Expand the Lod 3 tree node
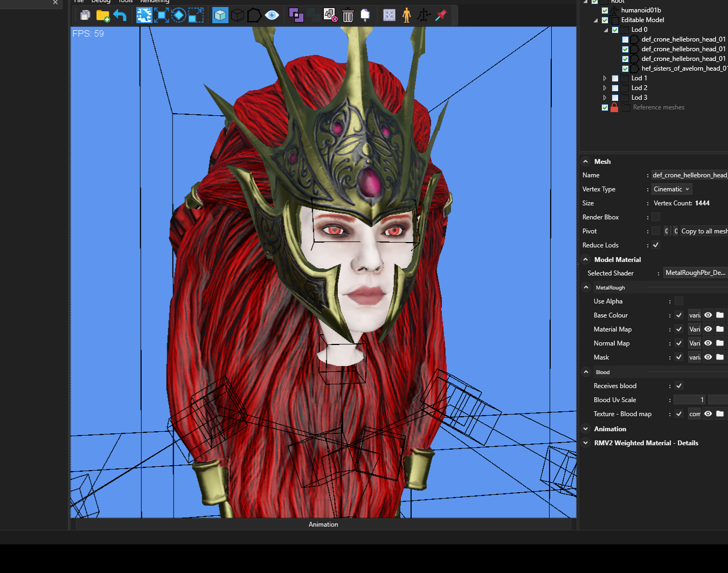The height and width of the screenshot is (573, 728). tap(605, 98)
